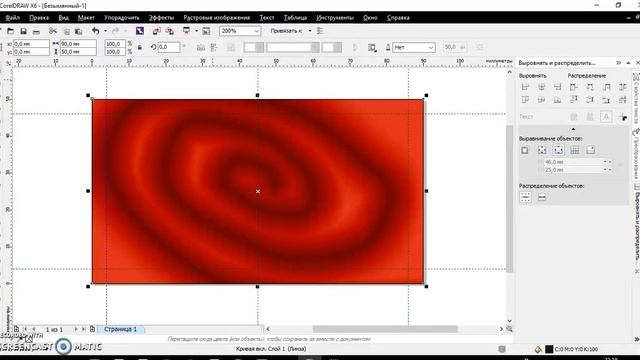Click the horizontal scrollbar thumb
Image resolution: width=640 pixels, height=360 pixels.
coord(385,329)
